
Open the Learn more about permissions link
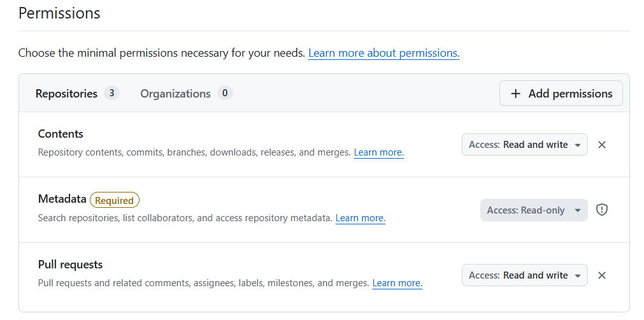pos(383,54)
